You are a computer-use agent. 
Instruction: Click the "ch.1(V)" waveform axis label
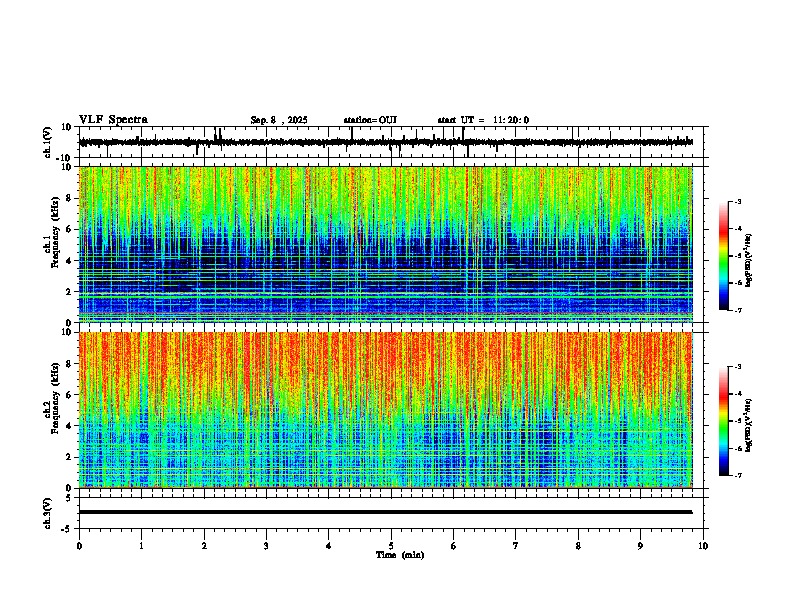48,142
